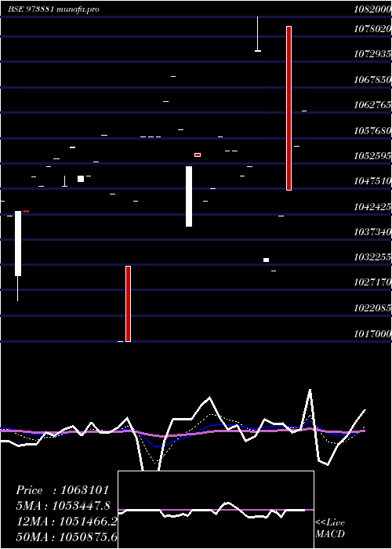Image resolution: width=392 pixels, height=549 pixels.
Task: Click the small white candle near 1032255
Action: [x=266, y=260]
